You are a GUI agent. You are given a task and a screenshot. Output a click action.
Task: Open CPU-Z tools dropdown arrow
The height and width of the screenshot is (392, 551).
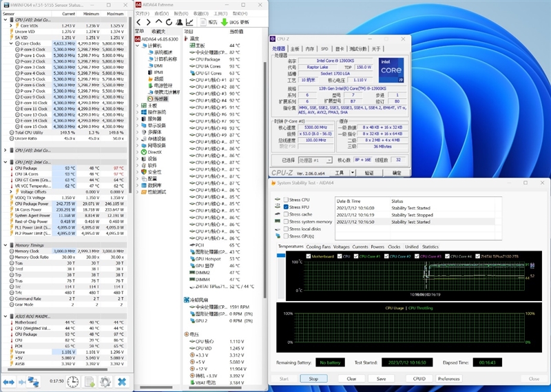point(353,173)
